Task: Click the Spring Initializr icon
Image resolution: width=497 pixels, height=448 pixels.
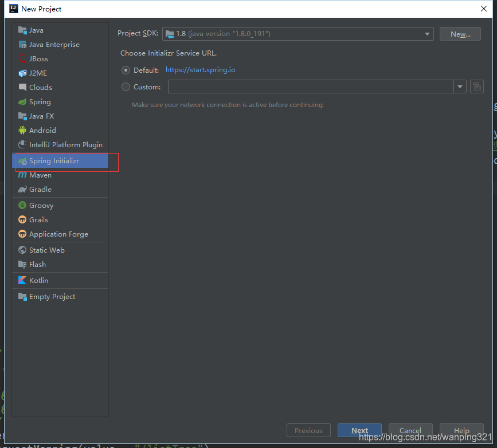Action: 22,161
